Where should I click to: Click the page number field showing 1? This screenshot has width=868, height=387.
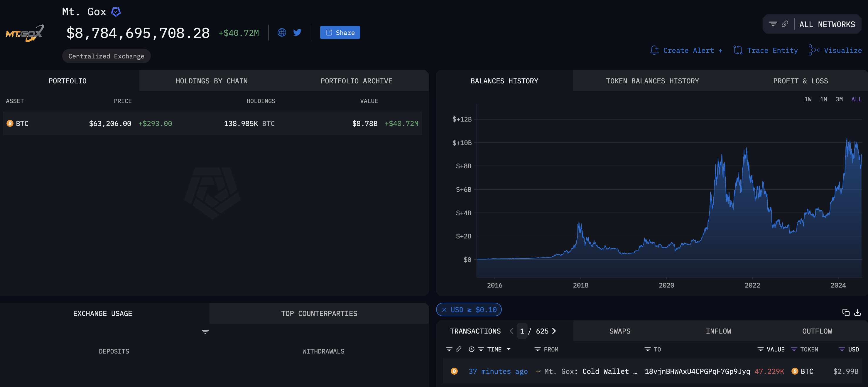pos(522,331)
